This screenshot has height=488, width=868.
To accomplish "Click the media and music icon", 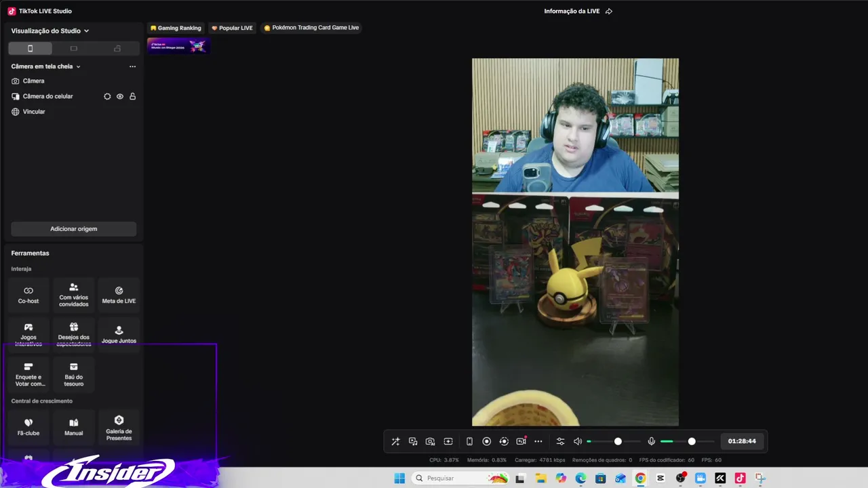I will pyautogui.click(x=413, y=441).
